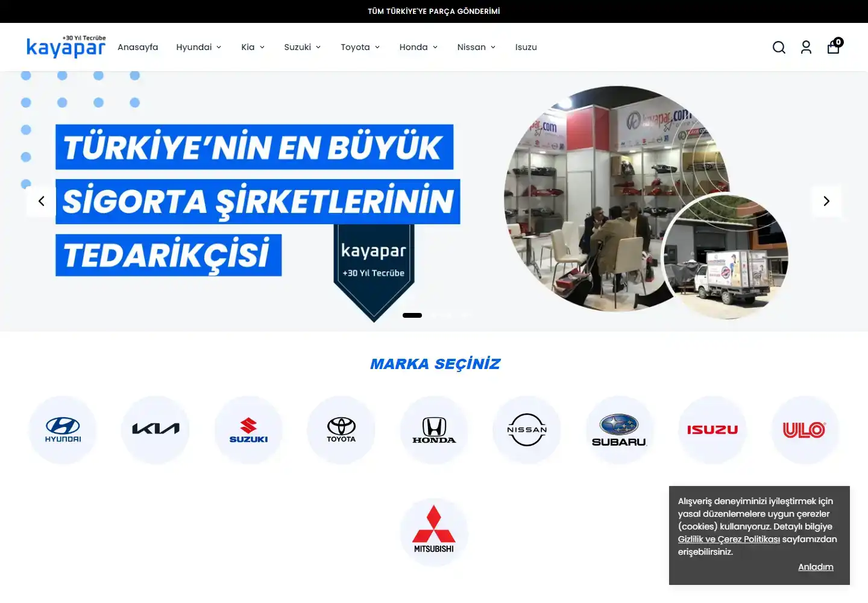868x603 pixels.
Task: Expand the Suzuki menu dropdown
Action: coord(303,47)
